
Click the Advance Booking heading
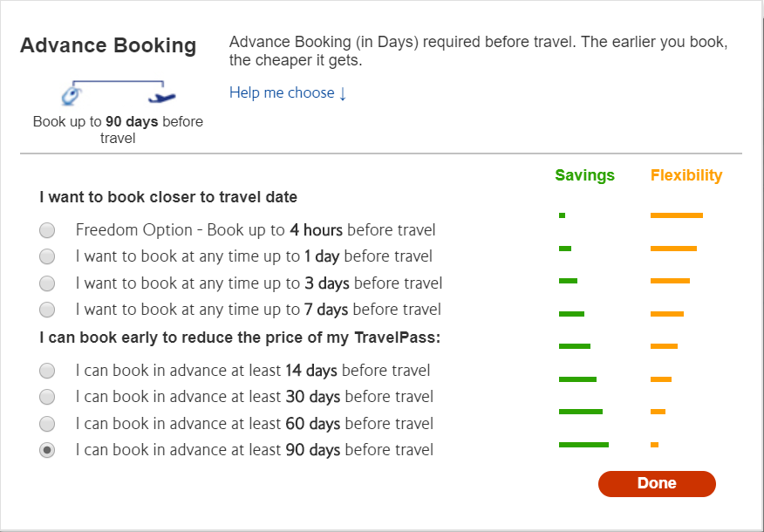click(108, 46)
